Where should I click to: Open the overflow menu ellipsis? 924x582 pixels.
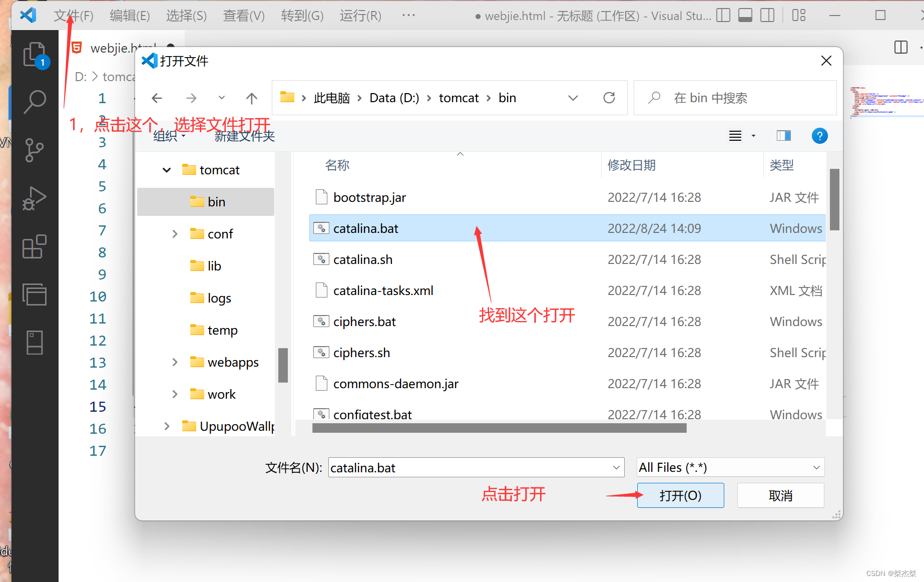coord(408,16)
